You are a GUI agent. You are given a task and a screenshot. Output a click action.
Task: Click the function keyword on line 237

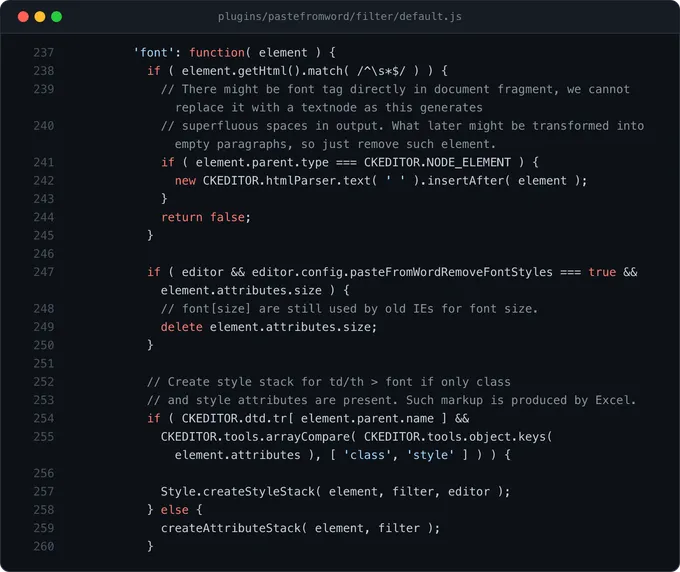pos(217,53)
